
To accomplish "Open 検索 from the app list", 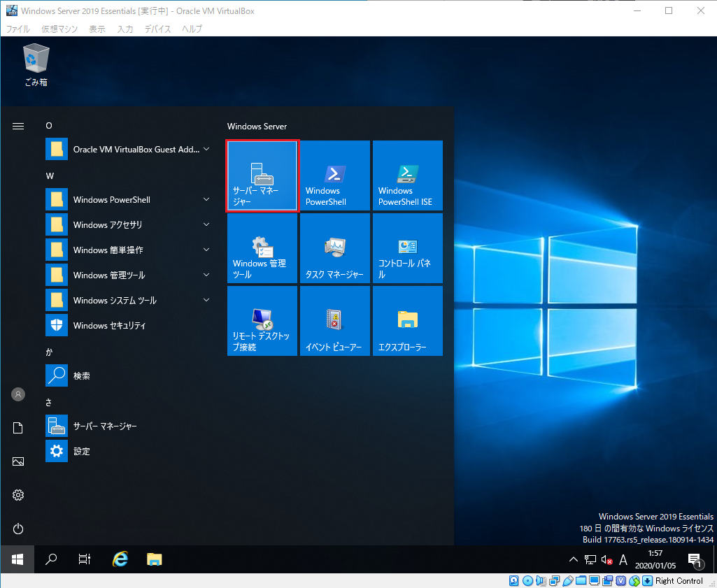I will pyautogui.click(x=127, y=375).
